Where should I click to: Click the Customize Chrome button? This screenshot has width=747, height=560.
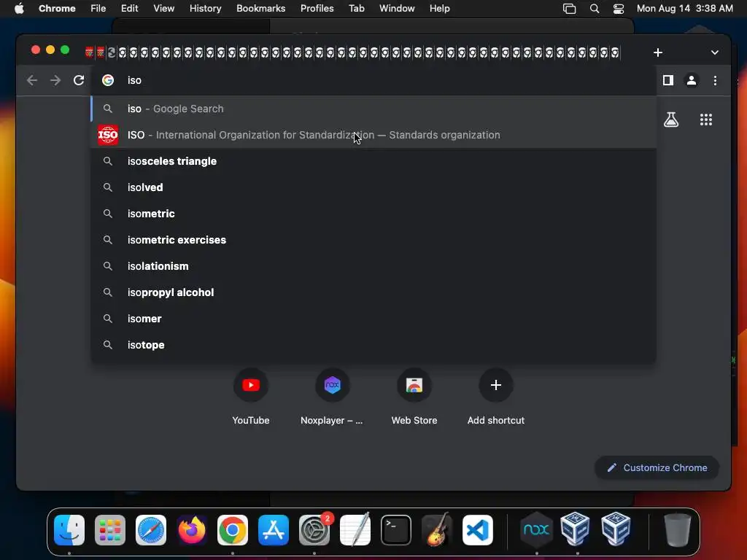(657, 467)
